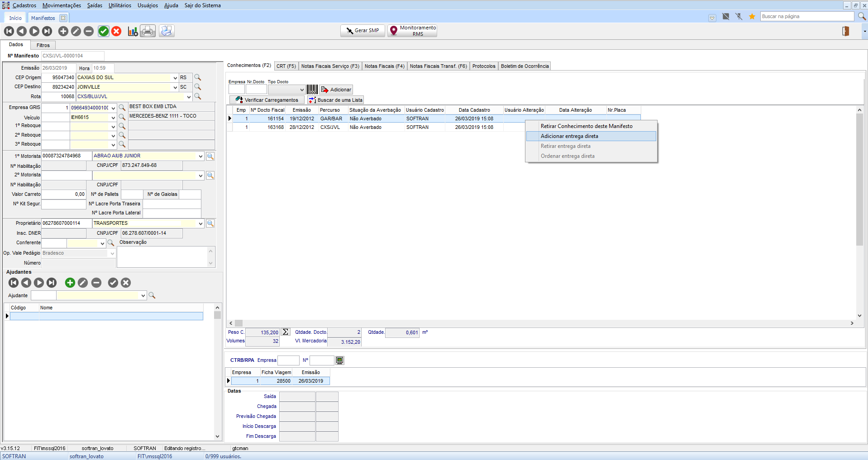The width and height of the screenshot is (868, 460).
Task: Expand the Proprietário dropdown
Action: click(x=200, y=223)
